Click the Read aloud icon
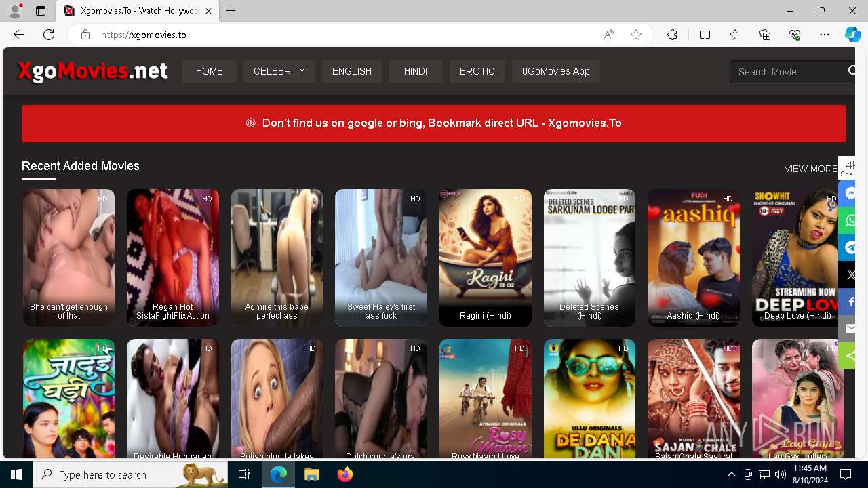The image size is (868, 488). (609, 35)
